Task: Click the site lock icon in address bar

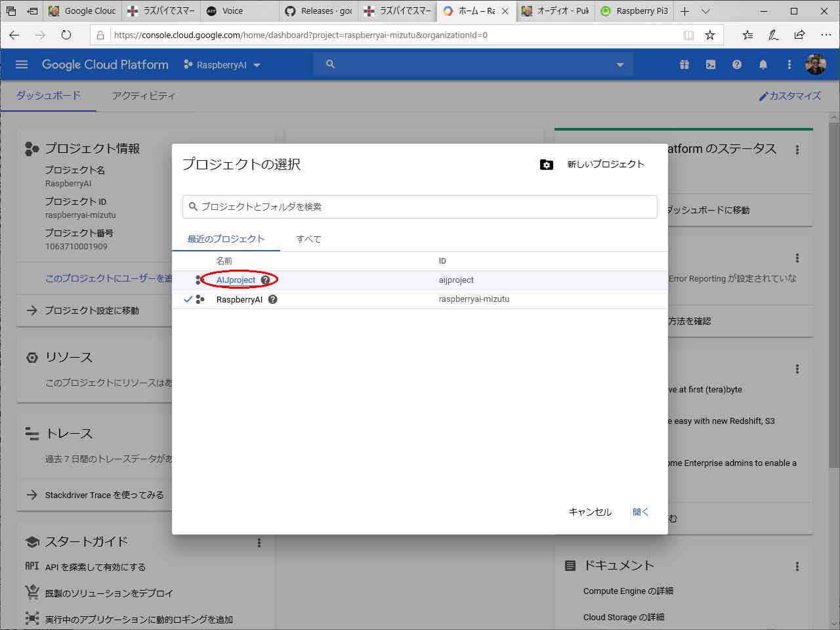Action: point(100,35)
